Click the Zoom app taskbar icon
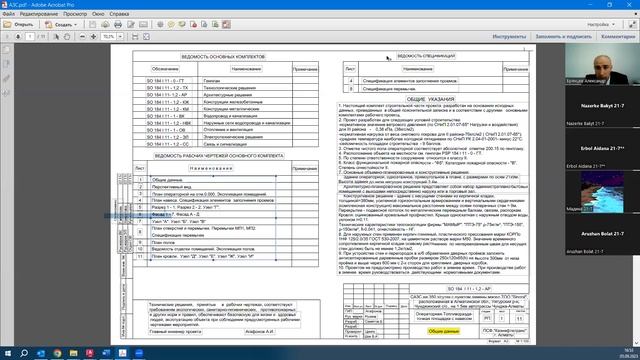The width and height of the screenshot is (640, 360). (139, 353)
